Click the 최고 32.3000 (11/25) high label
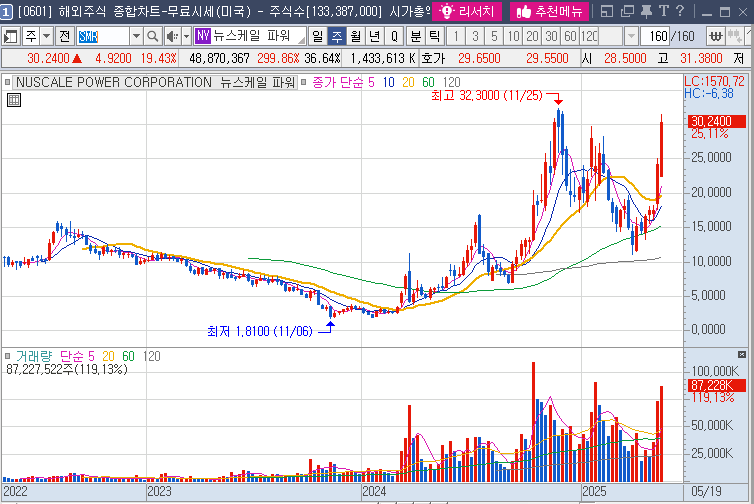The width and height of the screenshot is (754, 504). tap(487, 95)
